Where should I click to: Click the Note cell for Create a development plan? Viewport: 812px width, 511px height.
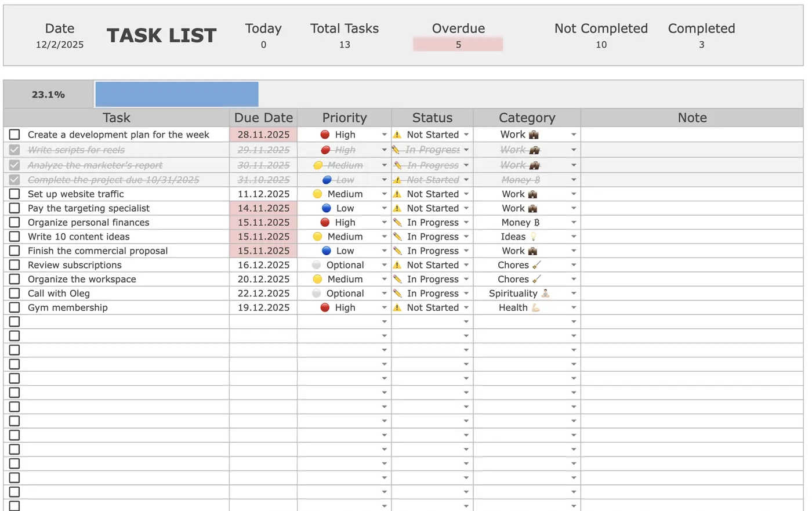point(692,135)
